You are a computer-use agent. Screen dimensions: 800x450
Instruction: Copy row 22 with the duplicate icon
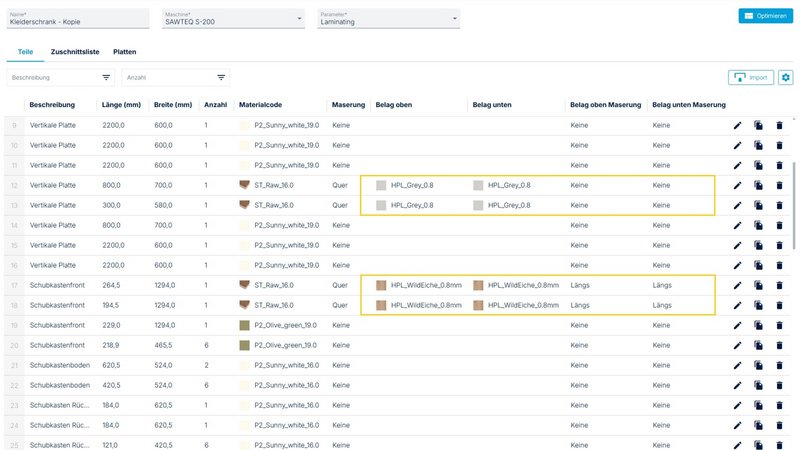point(758,385)
